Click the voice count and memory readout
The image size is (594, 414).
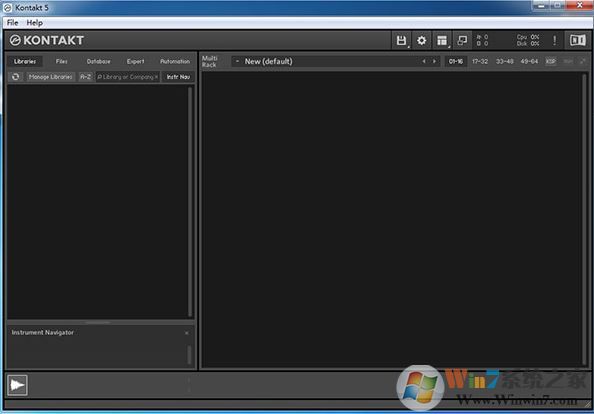point(482,40)
